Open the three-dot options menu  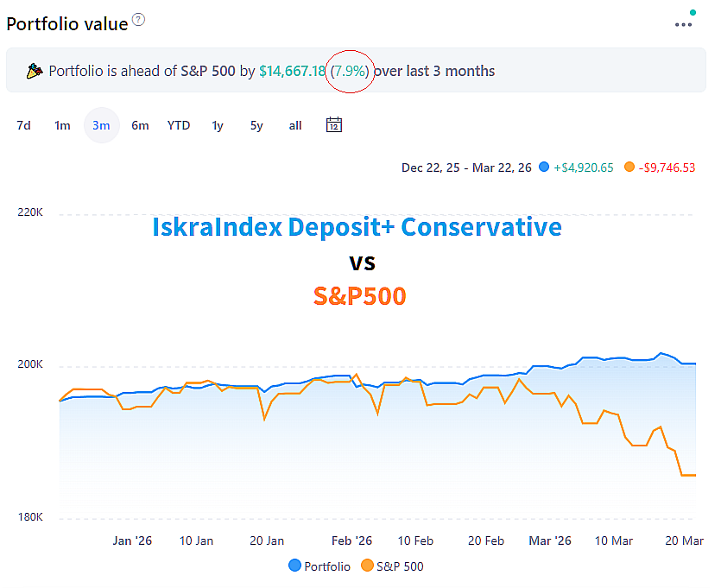click(683, 24)
